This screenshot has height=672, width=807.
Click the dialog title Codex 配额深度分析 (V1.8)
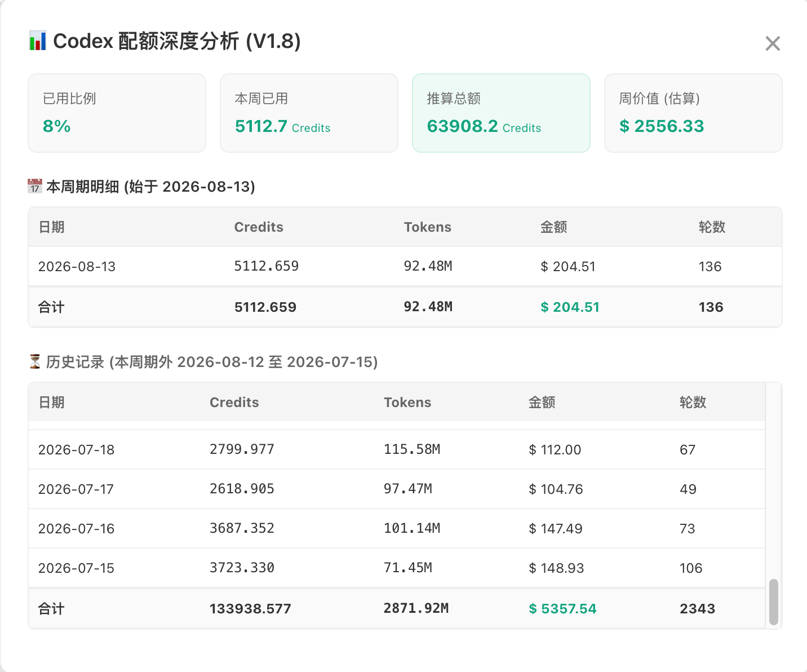[177, 41]
